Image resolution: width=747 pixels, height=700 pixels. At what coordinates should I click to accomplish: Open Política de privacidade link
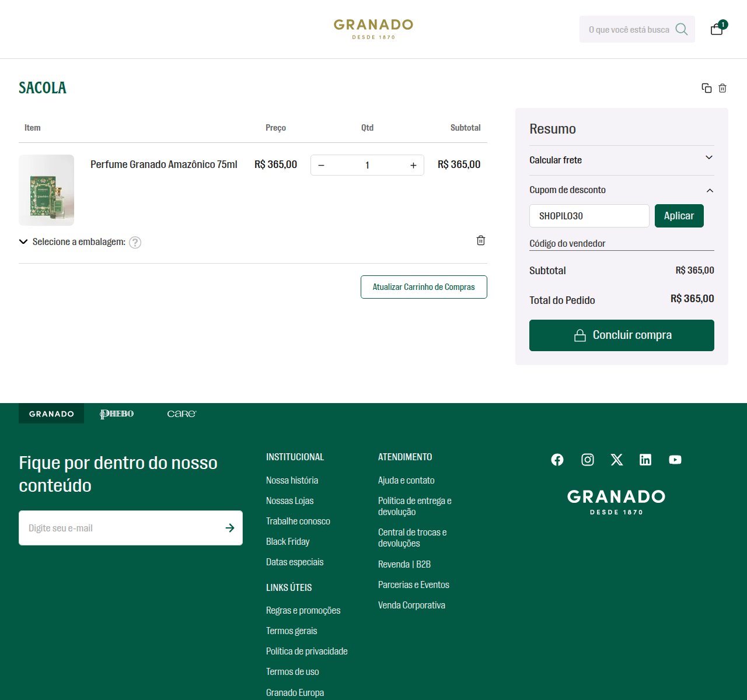tap(307, 651)
